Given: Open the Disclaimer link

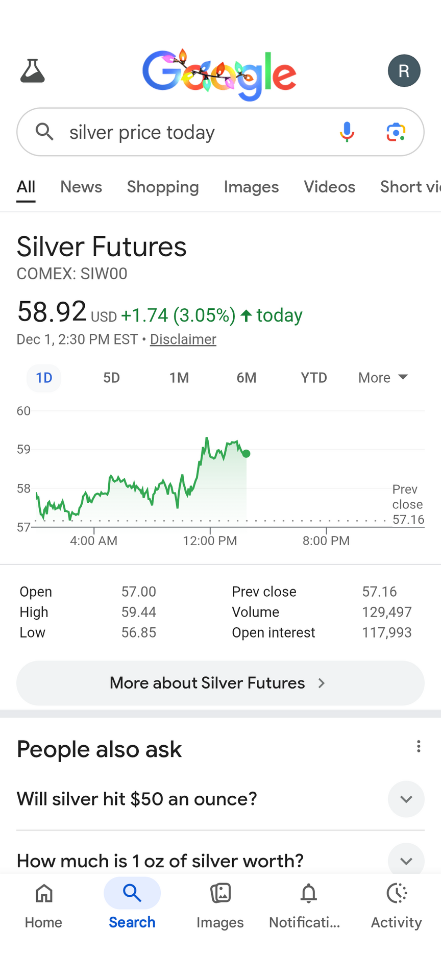Looking at the screenshot, I should pyautogui.click(x=183, y=339).
